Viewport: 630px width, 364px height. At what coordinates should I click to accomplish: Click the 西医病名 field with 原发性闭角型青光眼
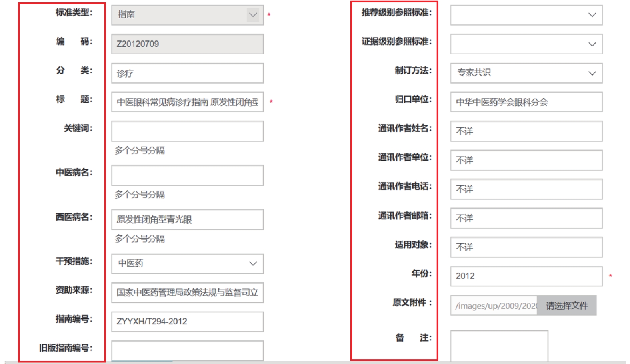click(x=187, y=219)
